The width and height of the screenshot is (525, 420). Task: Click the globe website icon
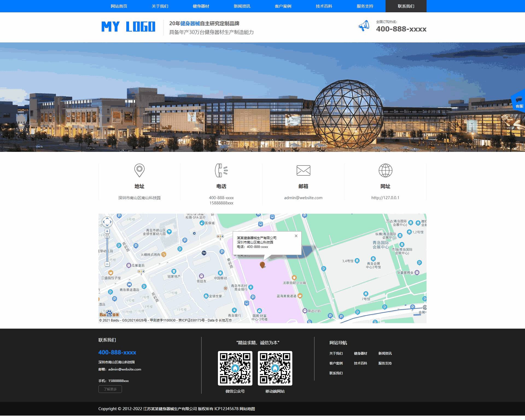pyautogui.click(x=385, y=170)
